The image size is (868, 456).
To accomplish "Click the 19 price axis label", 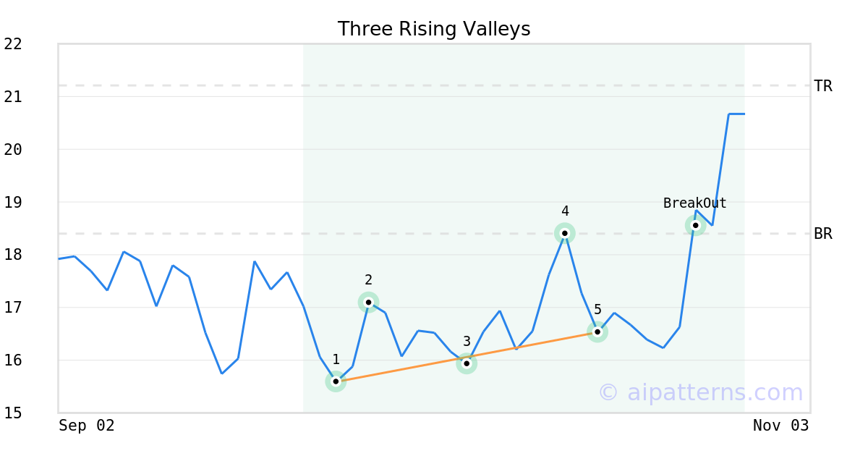I will 13,202.
